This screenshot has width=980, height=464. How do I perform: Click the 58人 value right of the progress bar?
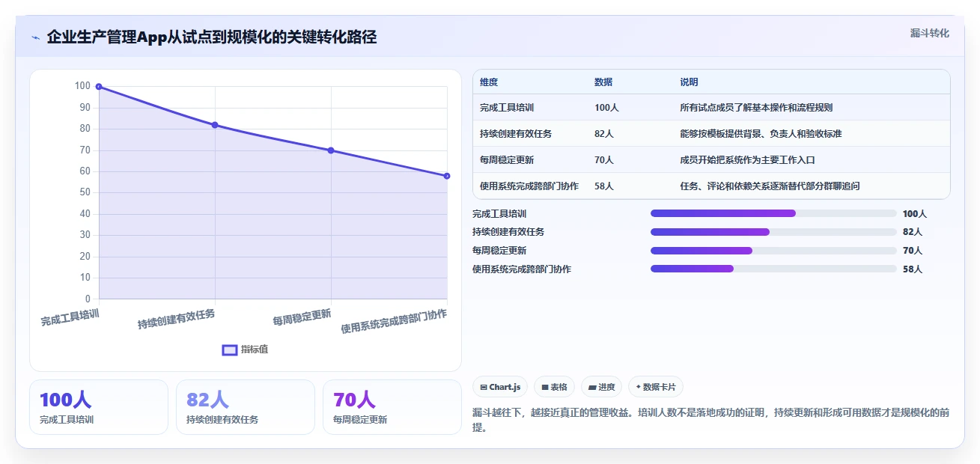[x=913, y=269]
